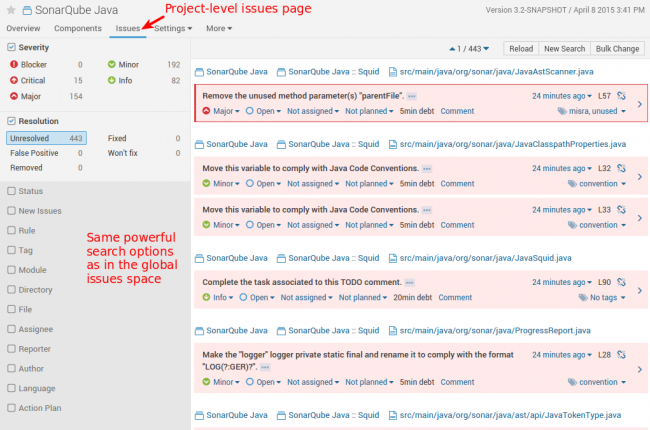The image size is (650, 430).
Task: Click the Info severity facet icon
Action: coord(112,80)
